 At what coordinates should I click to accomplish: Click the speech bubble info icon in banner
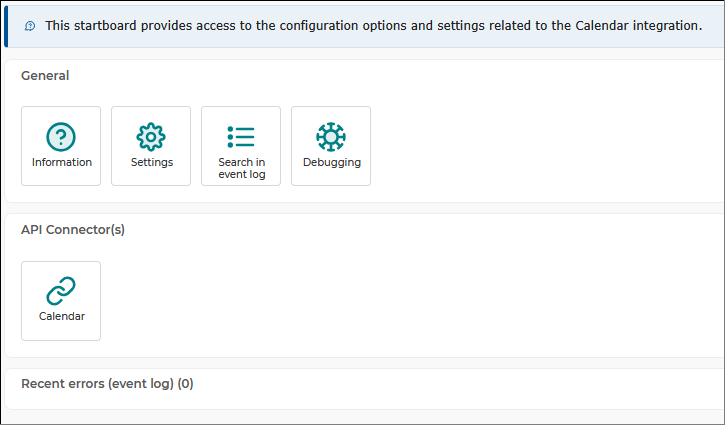pos(30,26)
